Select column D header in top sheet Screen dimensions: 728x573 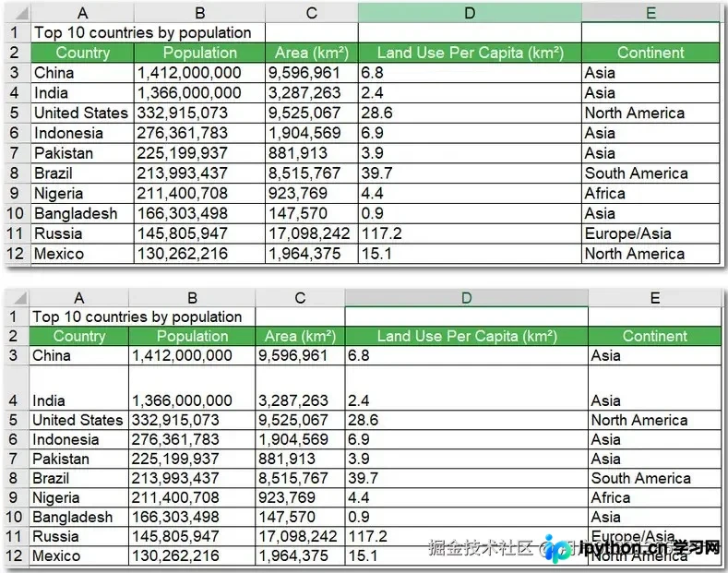click(470, 13)
